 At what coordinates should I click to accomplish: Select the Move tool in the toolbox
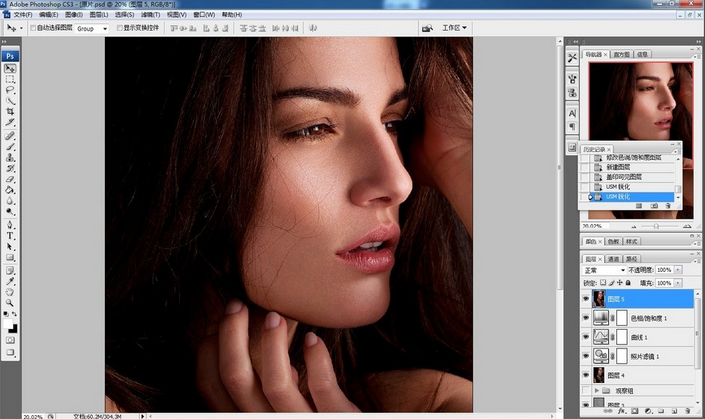(10, 68)
